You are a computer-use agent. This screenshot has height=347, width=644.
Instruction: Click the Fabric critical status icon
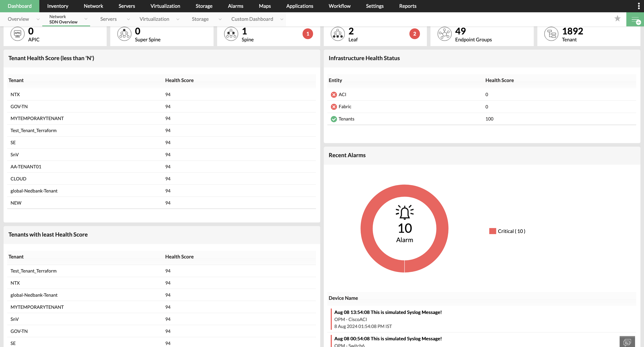point(334,107)
